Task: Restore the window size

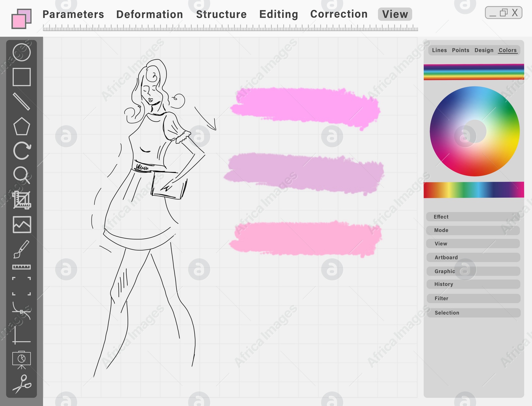Action: [x=504, y=13]
